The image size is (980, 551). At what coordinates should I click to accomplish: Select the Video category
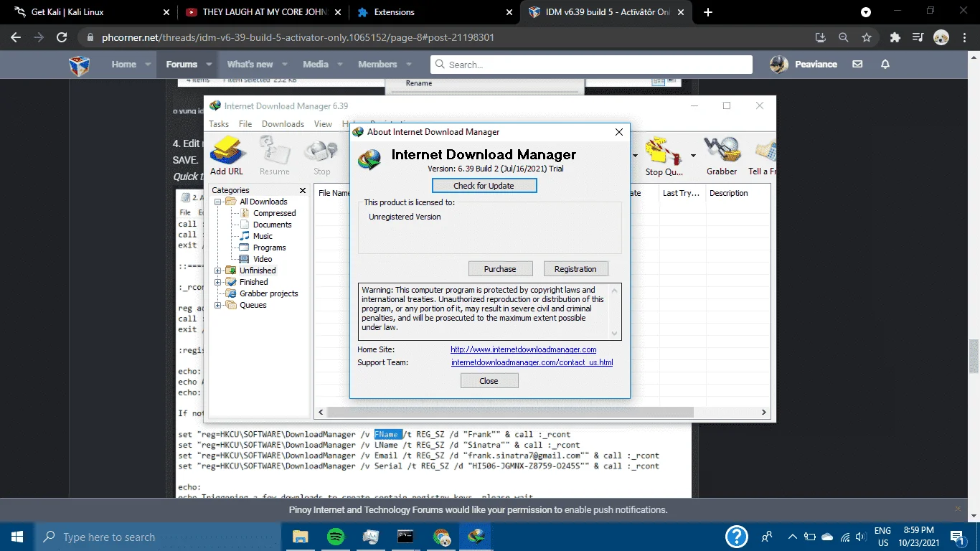pos(263,259)
